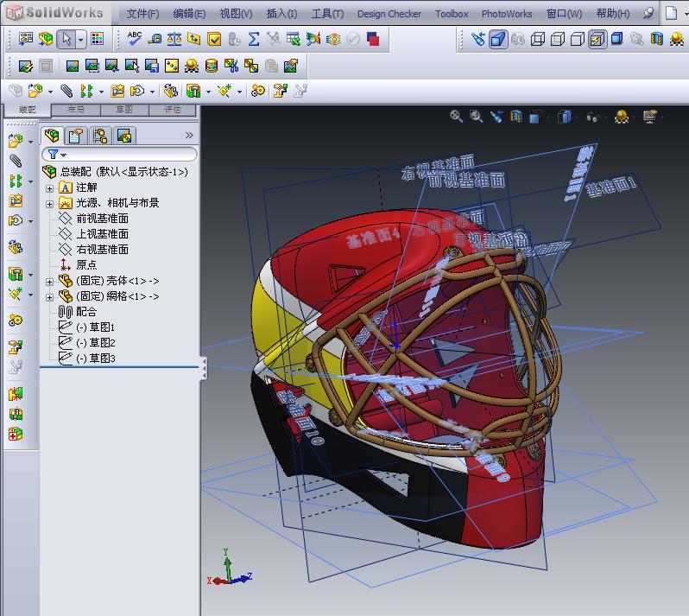
Task: Select 前视基准面 in the feature tree
Action: (x=103, y=219)
